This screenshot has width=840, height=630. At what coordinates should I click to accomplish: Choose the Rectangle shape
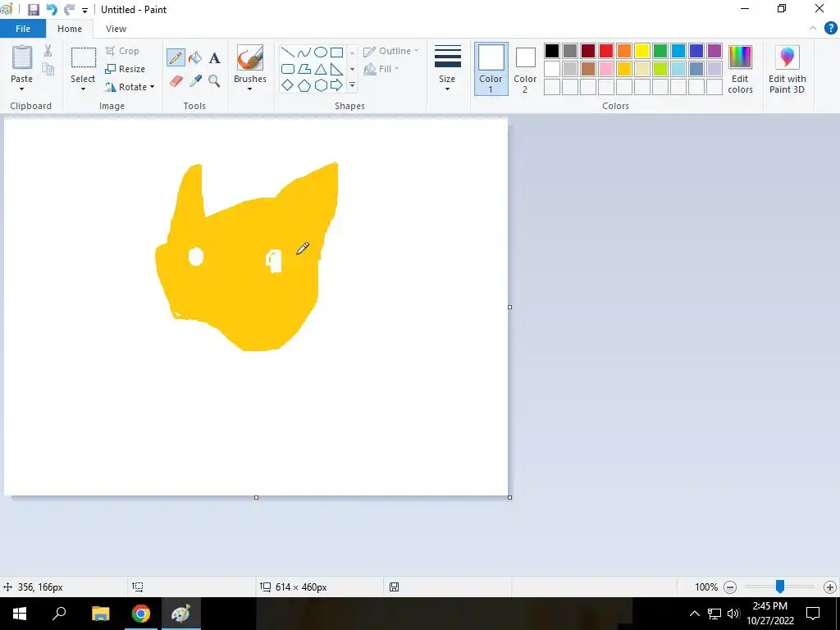[336, 52]
